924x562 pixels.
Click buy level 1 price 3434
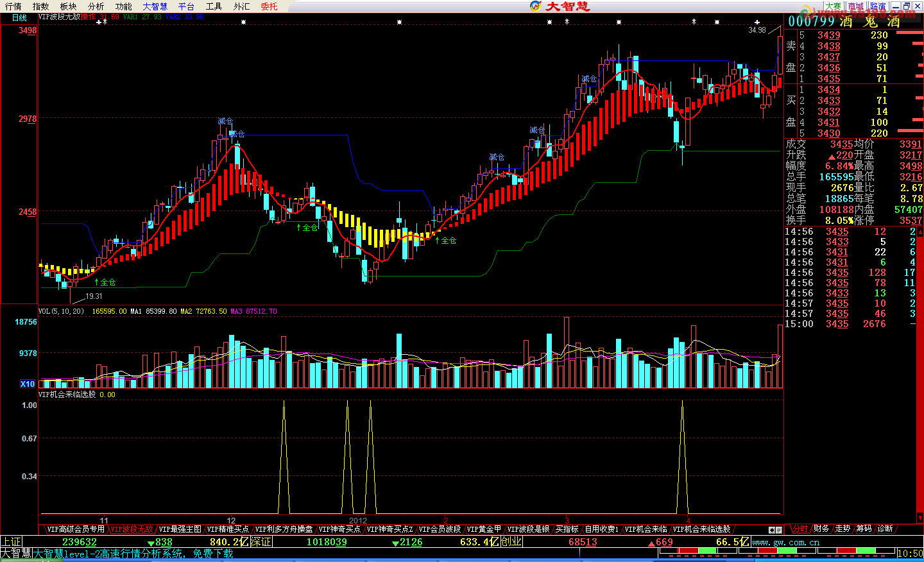pos(828,90)
